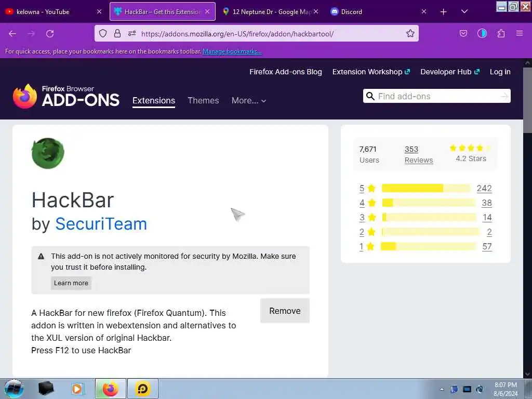The height and width of the screenshot is (399, 532).
Task: Select the Extensions navigation item
Action: 154,101
